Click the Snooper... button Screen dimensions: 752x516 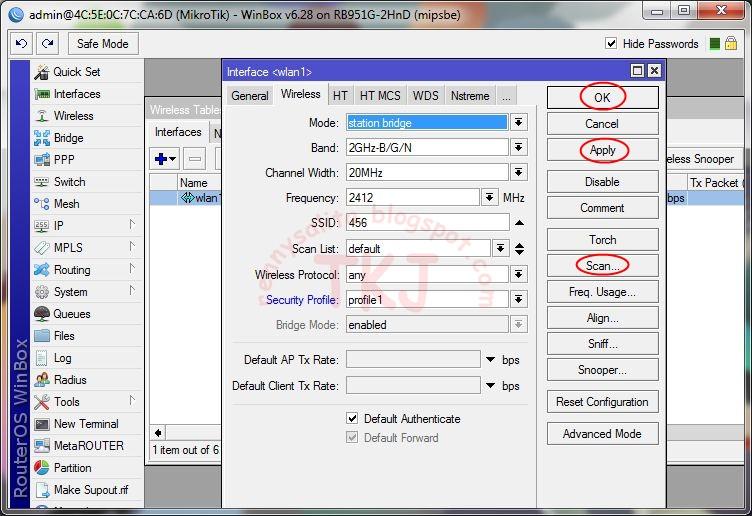[602, 370]
